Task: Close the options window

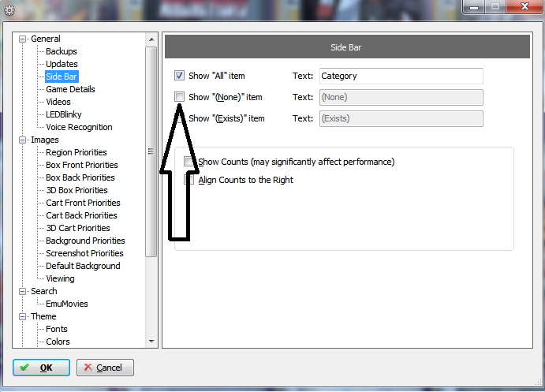Action: 524,6
